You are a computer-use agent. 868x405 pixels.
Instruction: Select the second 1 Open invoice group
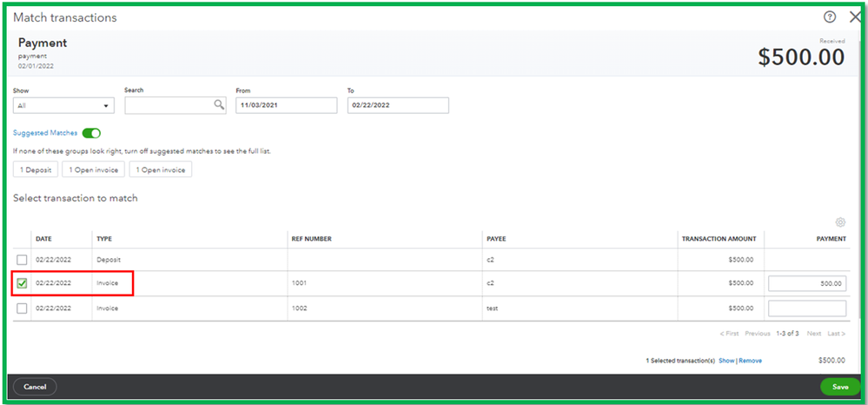pos(161,169)
